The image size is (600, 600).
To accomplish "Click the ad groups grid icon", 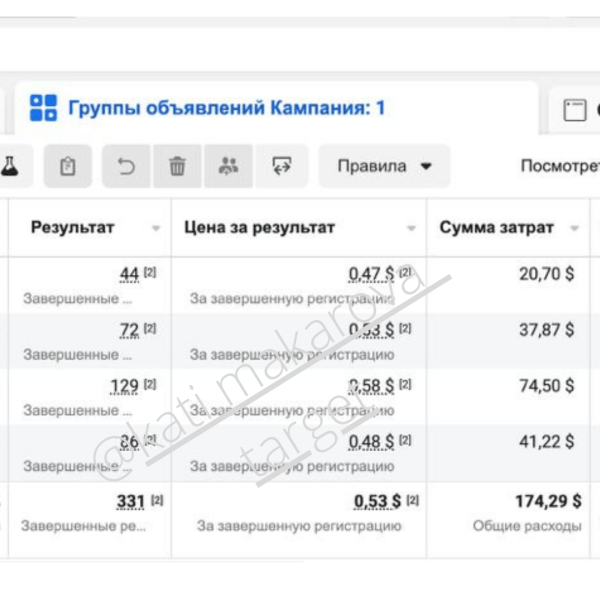I will click(43, 108).
